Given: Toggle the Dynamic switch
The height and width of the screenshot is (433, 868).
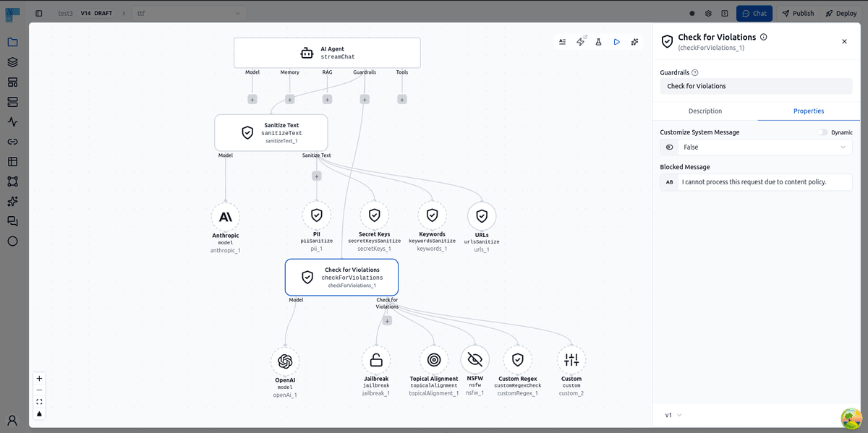Looking at the screenshot, I should [x=822, y=132].
